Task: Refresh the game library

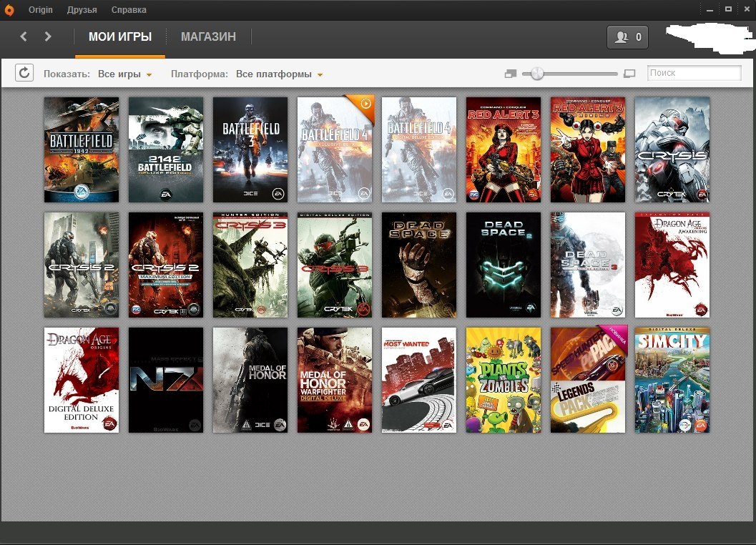Action: tap(24, 73)
